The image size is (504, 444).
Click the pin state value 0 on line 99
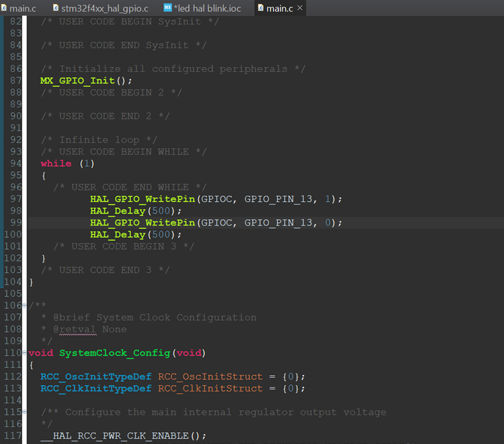327,223
